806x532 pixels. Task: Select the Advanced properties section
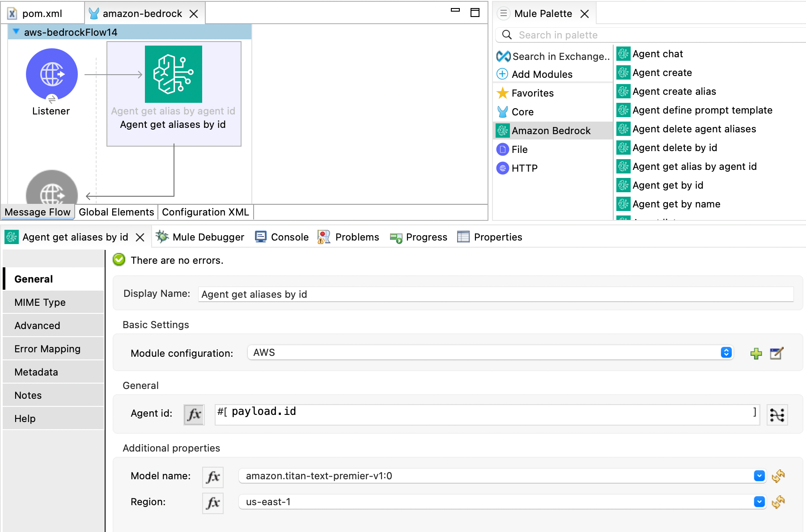(x=54, y=325)
